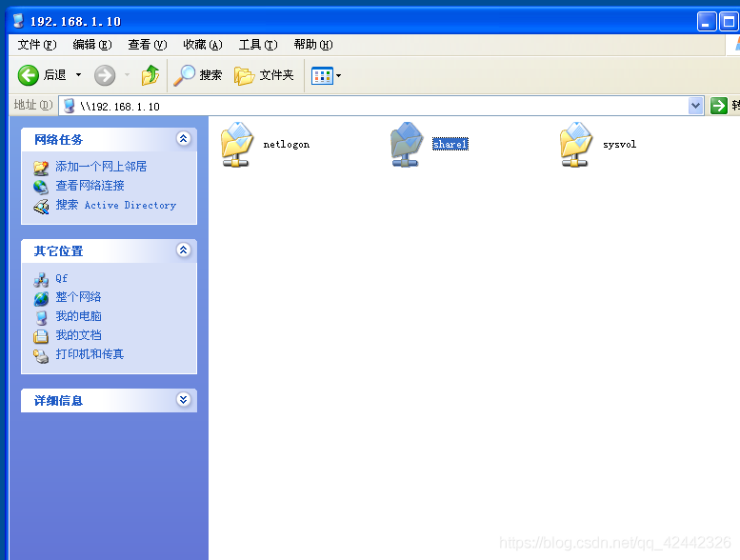Open the Back history dropdown arrow
Viewport: 740px width, 560px height.
(78, 75)
